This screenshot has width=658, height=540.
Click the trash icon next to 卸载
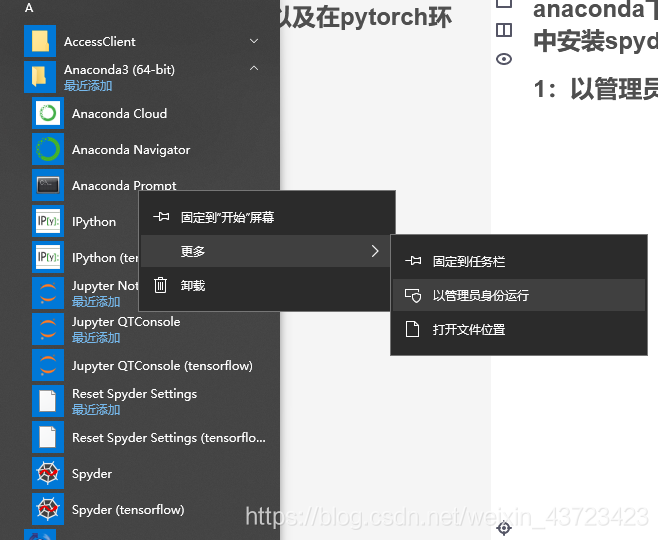160,285
